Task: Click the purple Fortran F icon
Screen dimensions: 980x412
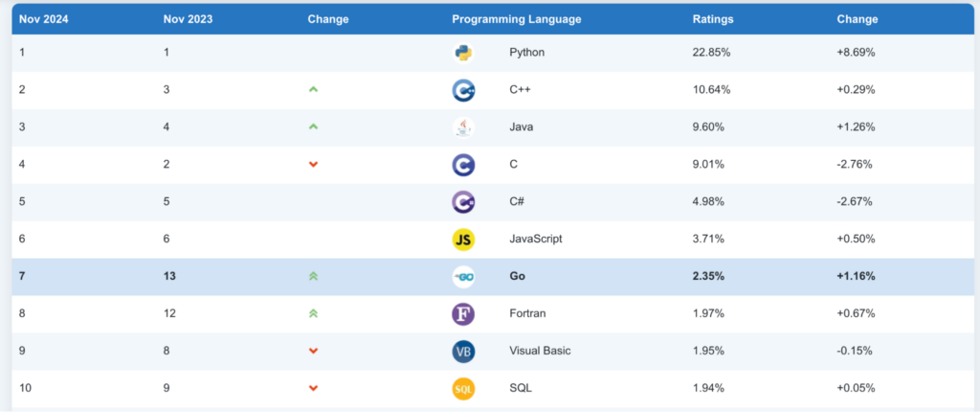Action: 463,314
